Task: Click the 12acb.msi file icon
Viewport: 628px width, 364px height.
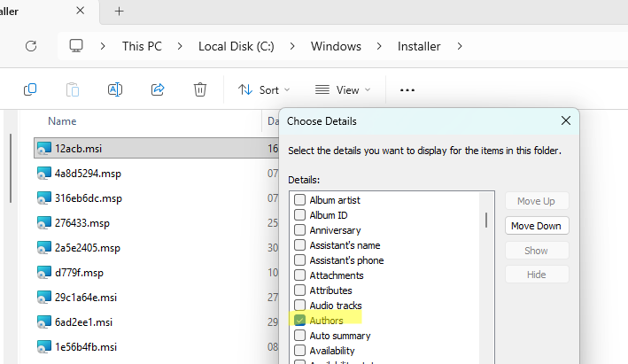Action: (44, 149)
